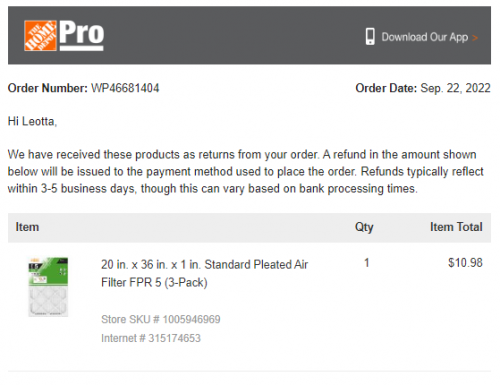
Task: Select order number WP46681404
Action: tap(125, 88)
